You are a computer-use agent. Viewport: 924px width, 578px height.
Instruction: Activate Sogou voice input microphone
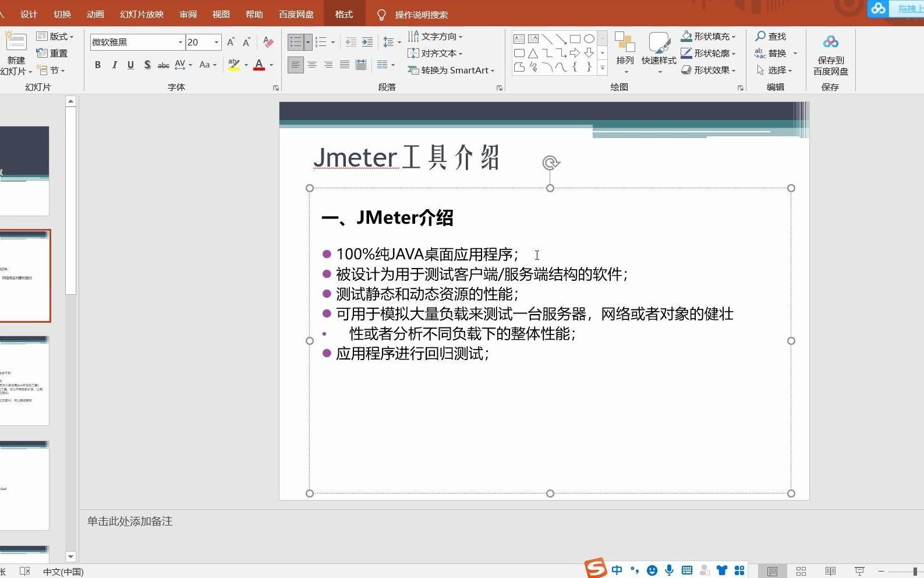[670, 570]
